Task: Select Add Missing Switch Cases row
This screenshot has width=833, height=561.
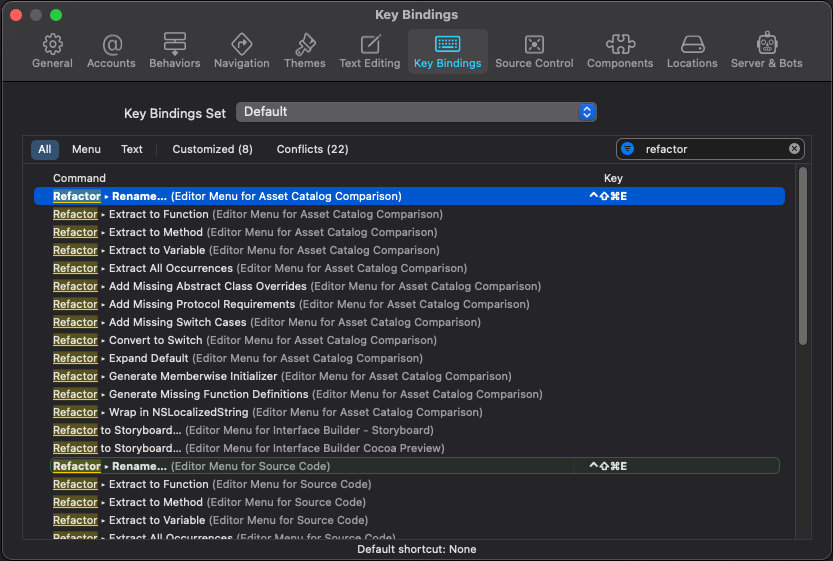Action: coord(409,322)
